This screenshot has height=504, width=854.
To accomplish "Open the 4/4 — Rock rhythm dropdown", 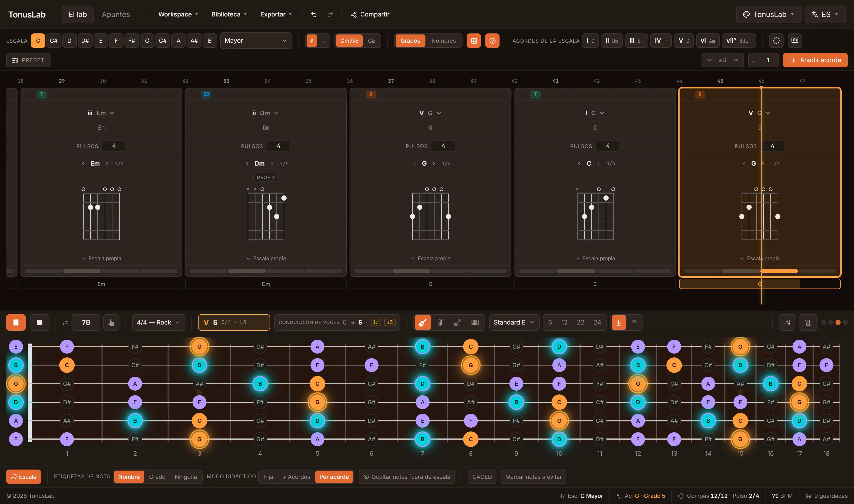I will click(x=158, y=322).
